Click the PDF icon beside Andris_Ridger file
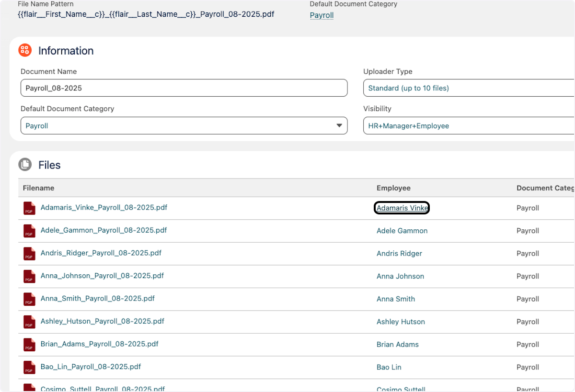 (x=30, y=254)
